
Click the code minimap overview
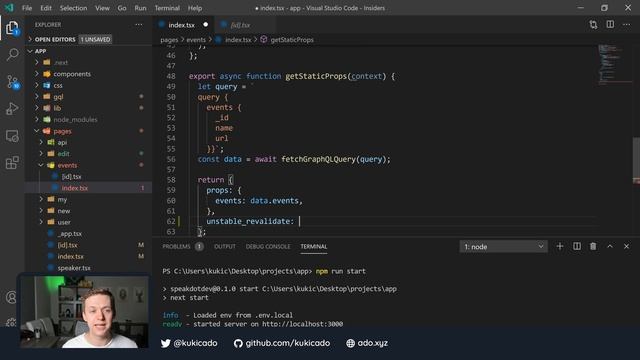point(614,64)
